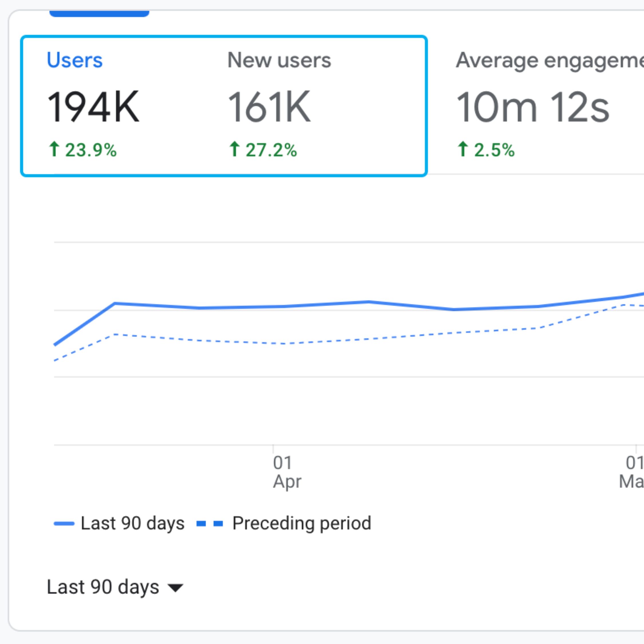Viewport: 644px width, 644px height.
Task: Select the New users metric tab
Action: 279,60
